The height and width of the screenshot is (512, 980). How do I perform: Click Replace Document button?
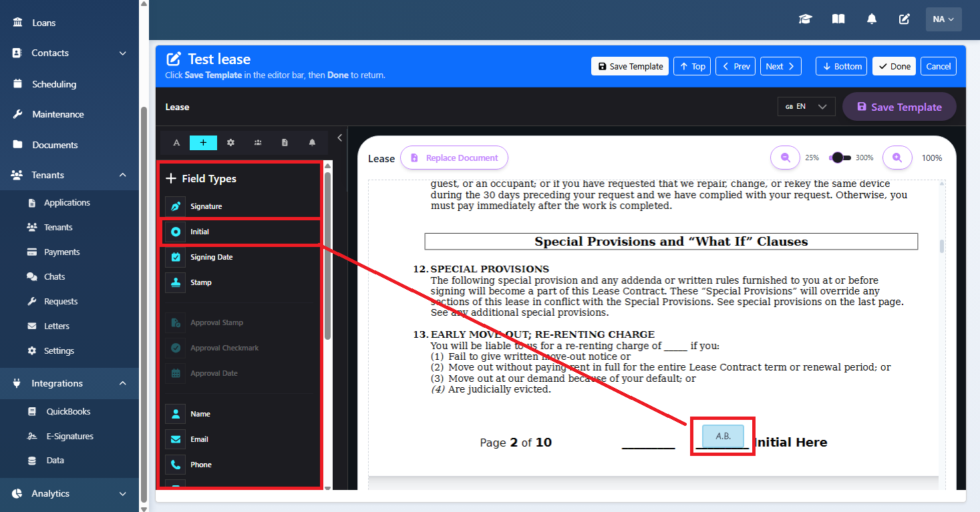point(454,158)
